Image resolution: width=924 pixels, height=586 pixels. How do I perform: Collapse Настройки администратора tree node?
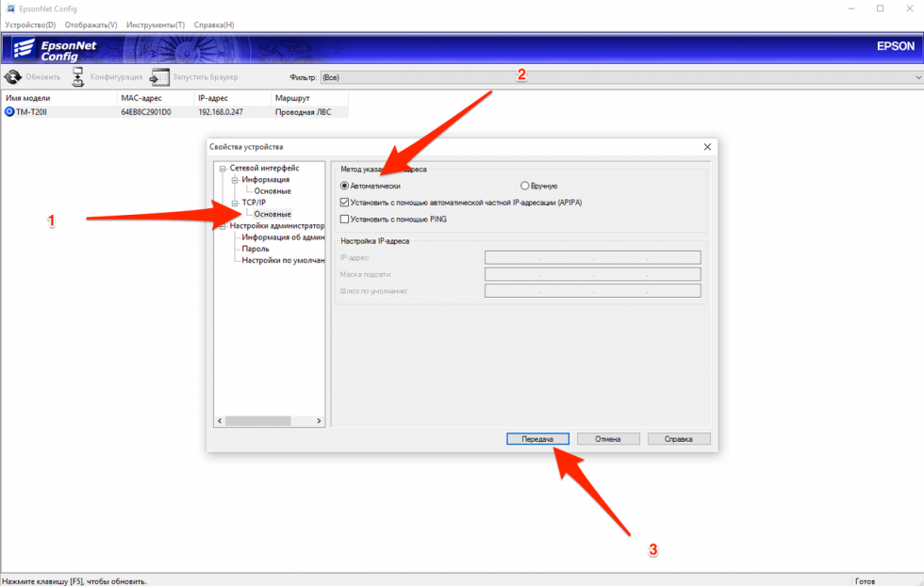223,226
